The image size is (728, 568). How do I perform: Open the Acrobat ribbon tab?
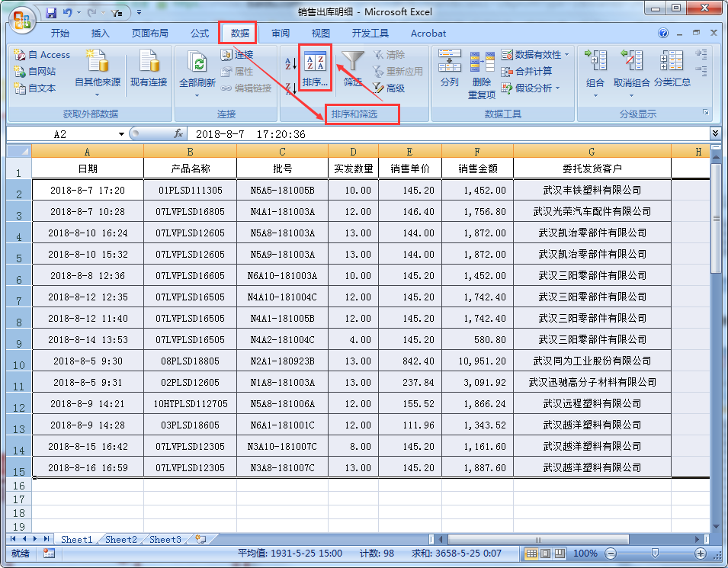coord(428,33)
